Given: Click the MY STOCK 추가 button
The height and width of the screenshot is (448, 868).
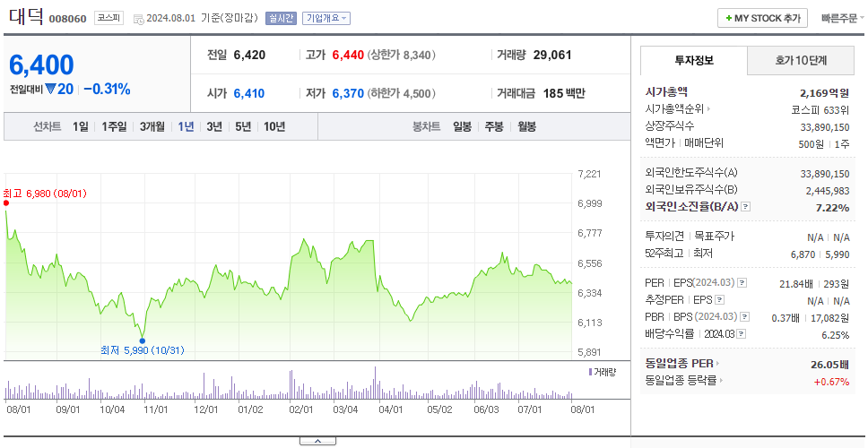Looking at the screenshot, I should (763, 18).
